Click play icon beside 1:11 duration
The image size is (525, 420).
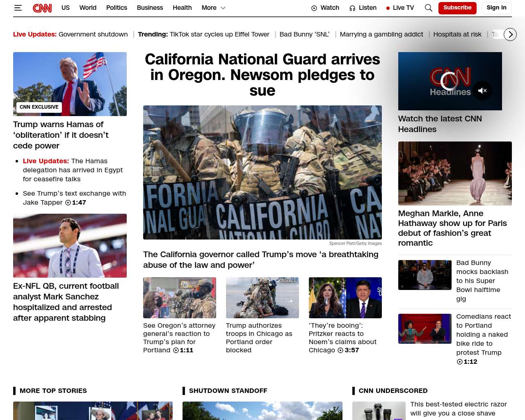[x=176, y=350]
